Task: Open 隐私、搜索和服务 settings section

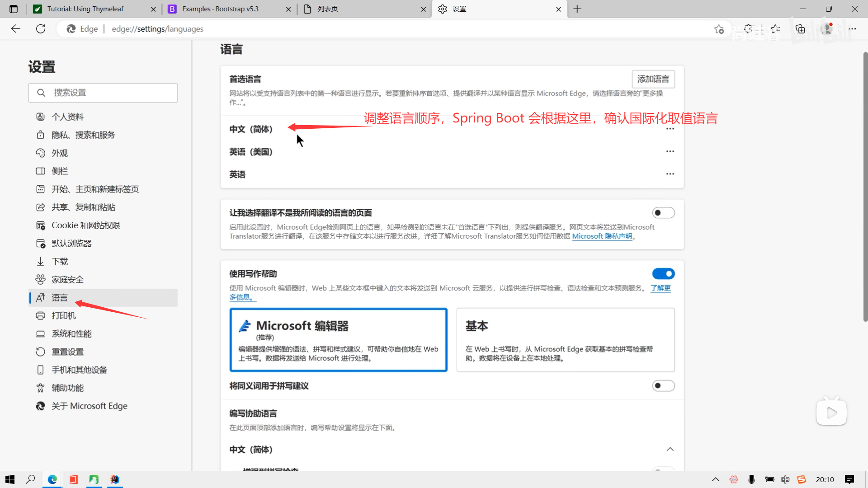Action: (83, 135)
